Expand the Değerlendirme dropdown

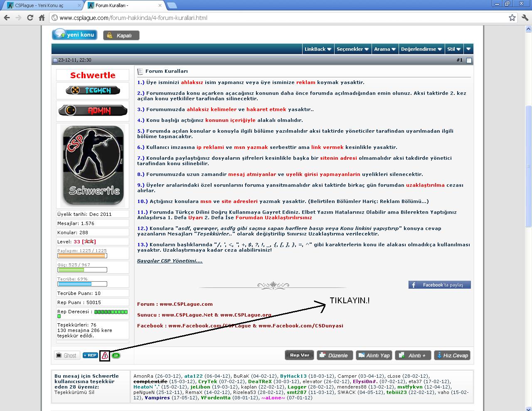(421, 49)
